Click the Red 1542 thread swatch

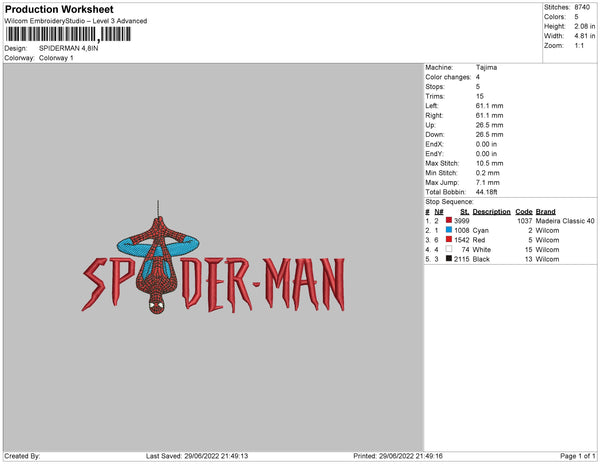click(x=449, y=239)
